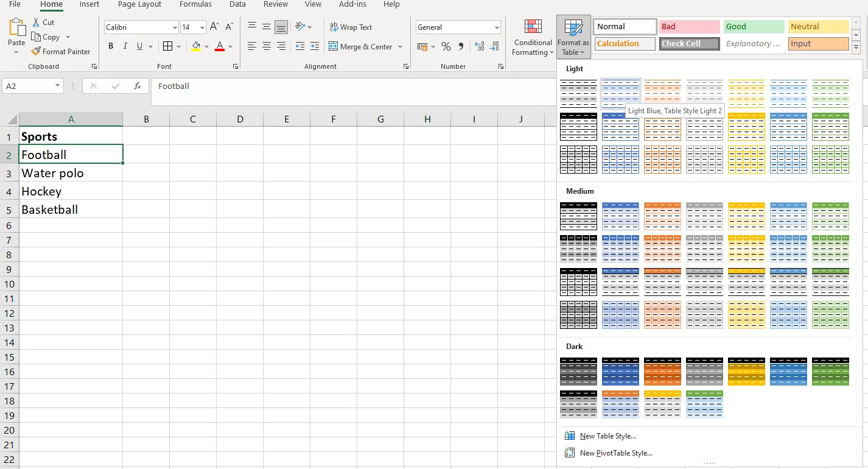Open the Review ribbon tab
The height and width of the screenshot is (469, 868).
(276, 5)
